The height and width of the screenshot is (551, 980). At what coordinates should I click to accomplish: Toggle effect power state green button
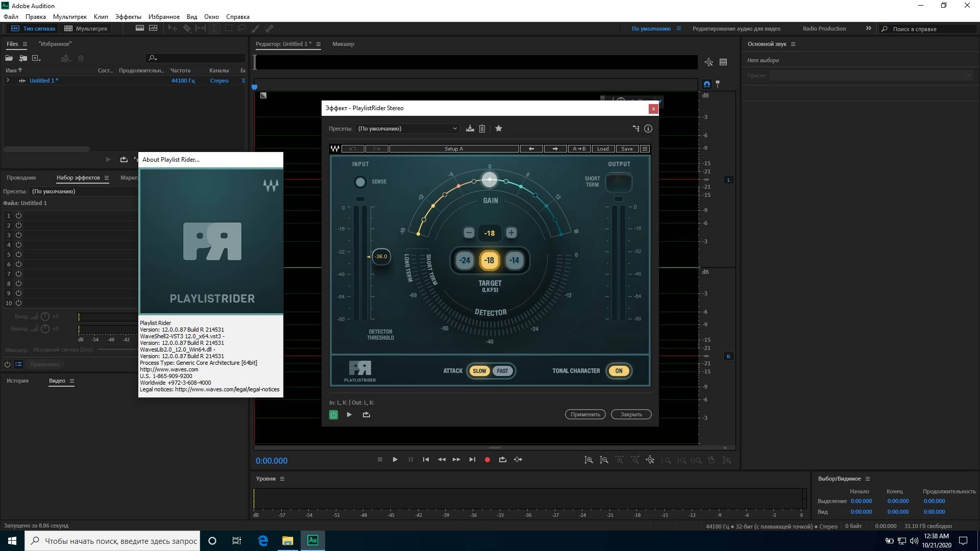(333, 415)
